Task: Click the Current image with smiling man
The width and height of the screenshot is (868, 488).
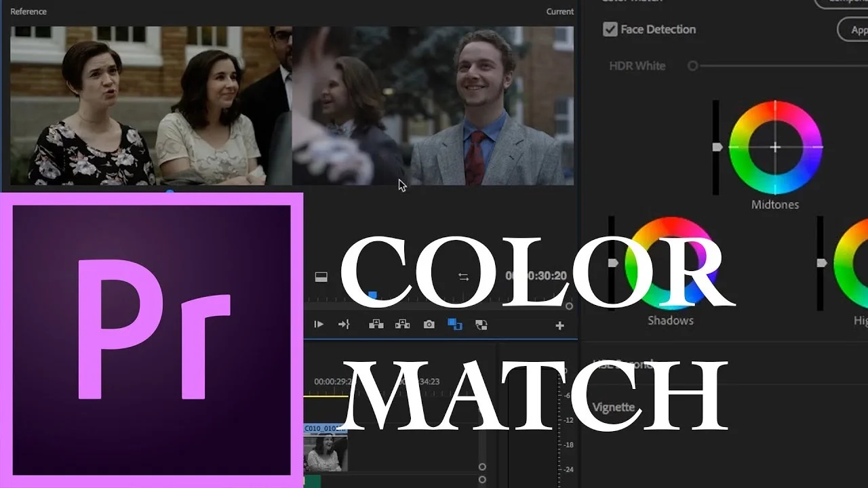Action: (433, 106)
